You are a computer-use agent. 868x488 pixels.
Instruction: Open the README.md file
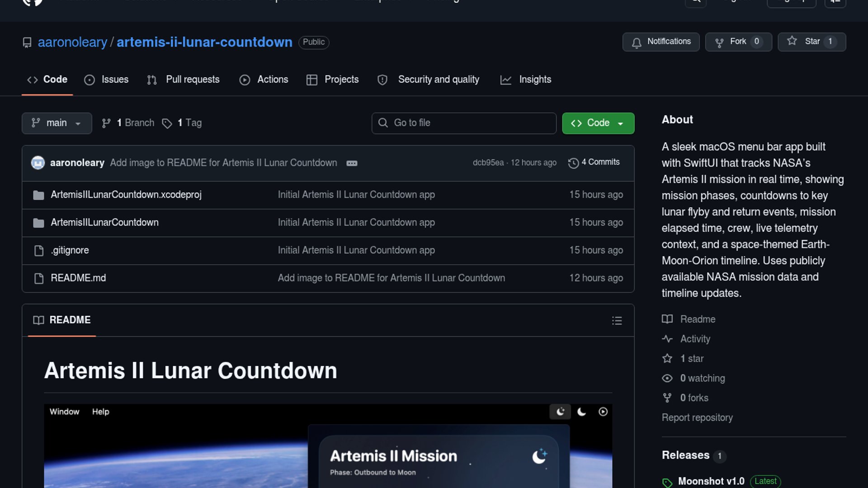coord(78,278)
